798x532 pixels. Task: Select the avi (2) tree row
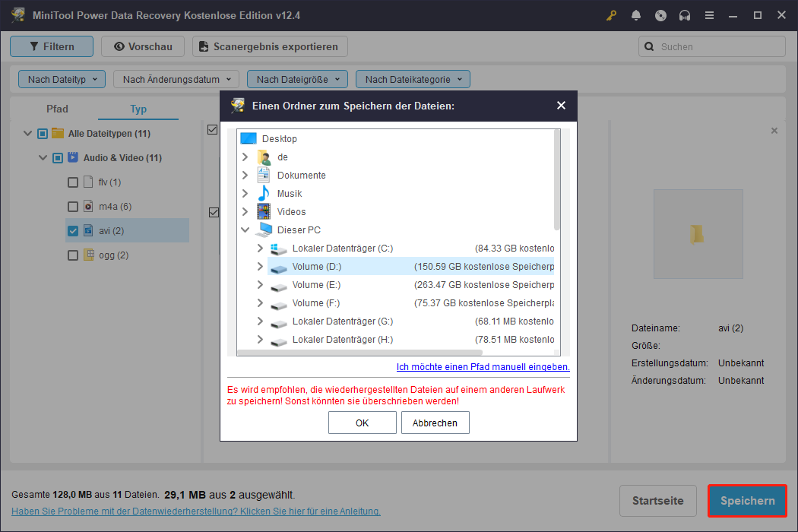pos(127,230)
